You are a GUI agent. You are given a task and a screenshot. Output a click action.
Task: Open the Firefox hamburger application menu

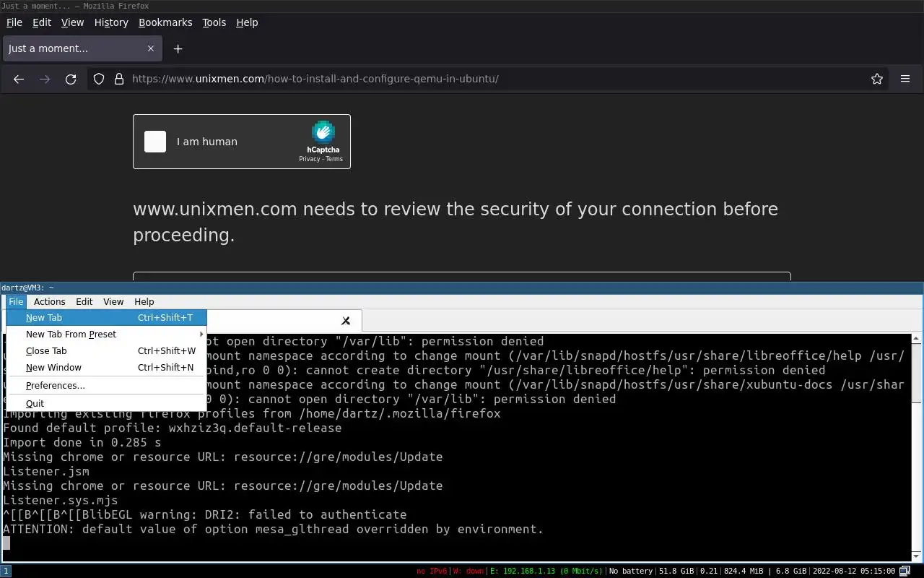905,79
